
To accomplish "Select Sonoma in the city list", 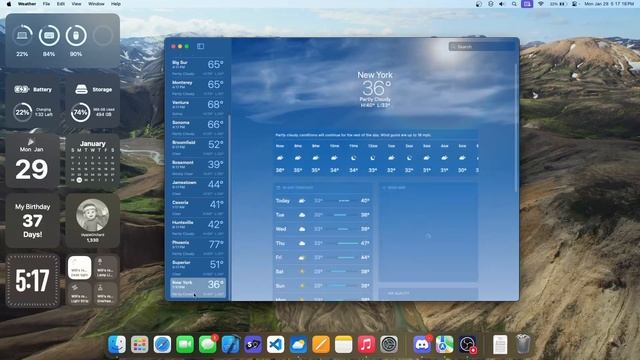I will [x=198, y=127].
